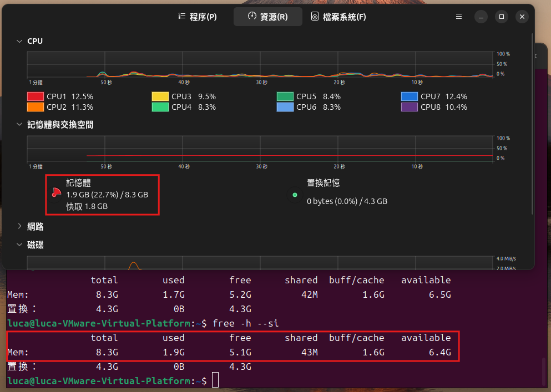The width and height of the screenshot is (551, 392).
Task: Change the CPU1 red color swatch
Action: pyautogui.click(x=36, y=96)
